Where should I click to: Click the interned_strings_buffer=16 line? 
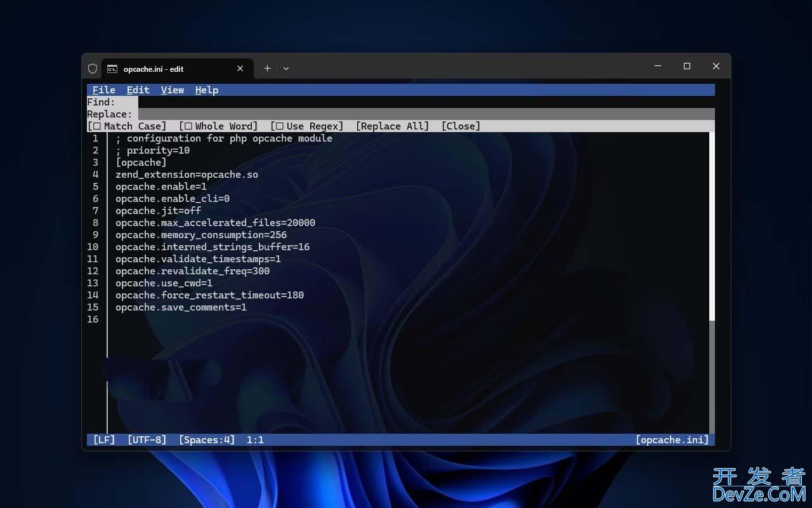213,247
